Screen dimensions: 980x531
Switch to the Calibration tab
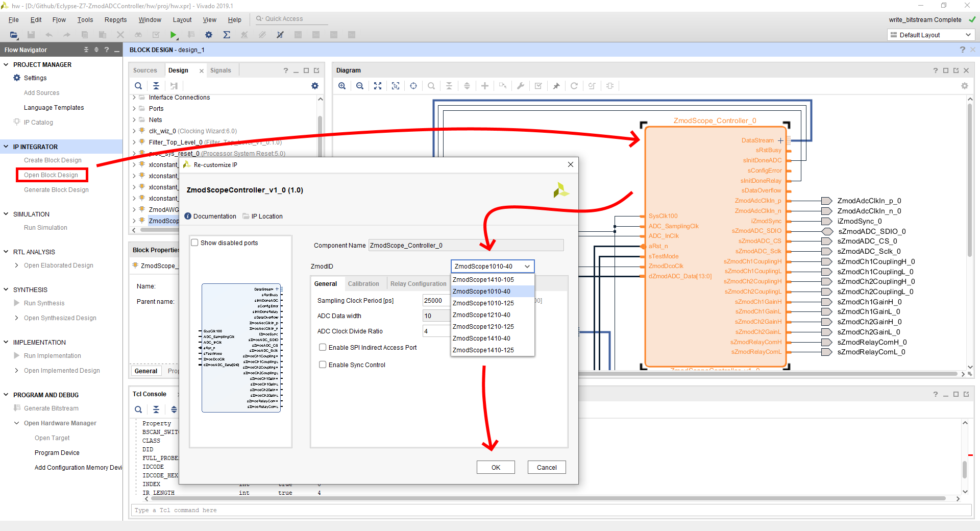coord(363,284)
